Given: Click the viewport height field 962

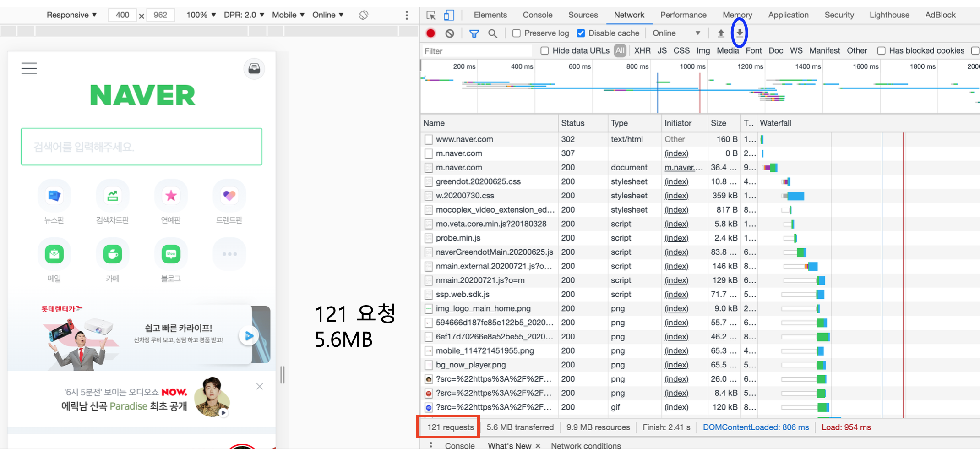Looking at the screenshot, I should 160,15.
